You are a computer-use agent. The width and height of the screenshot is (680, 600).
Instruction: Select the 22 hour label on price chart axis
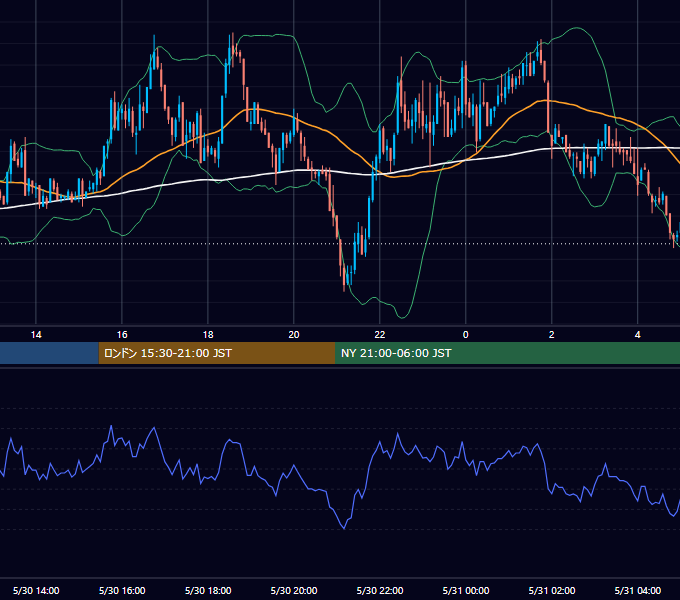pos(379,335)
